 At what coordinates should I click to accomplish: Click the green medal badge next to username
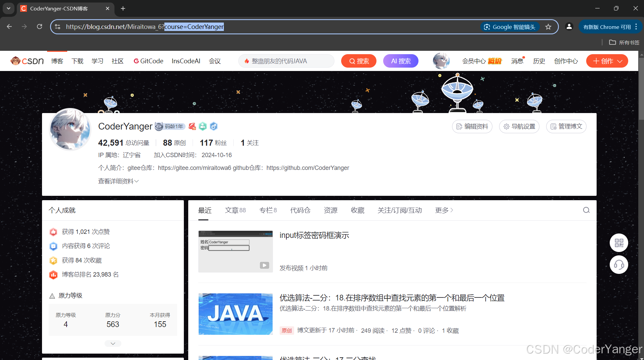coord(203,127)
